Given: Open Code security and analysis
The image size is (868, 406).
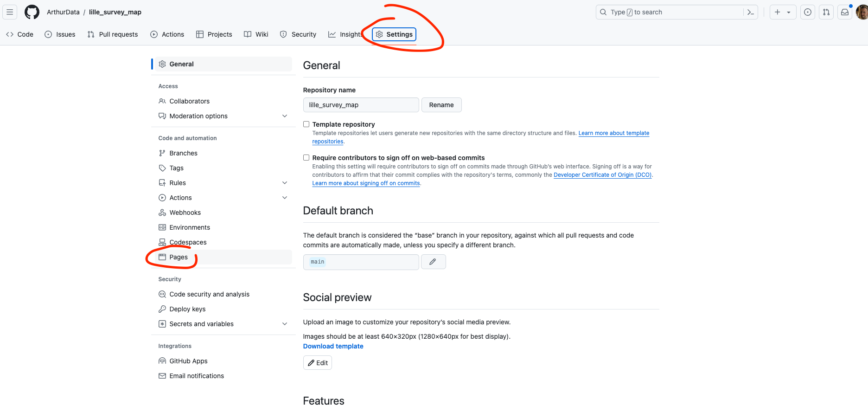Looking at the screenshot, I should [x=223, y=294].
